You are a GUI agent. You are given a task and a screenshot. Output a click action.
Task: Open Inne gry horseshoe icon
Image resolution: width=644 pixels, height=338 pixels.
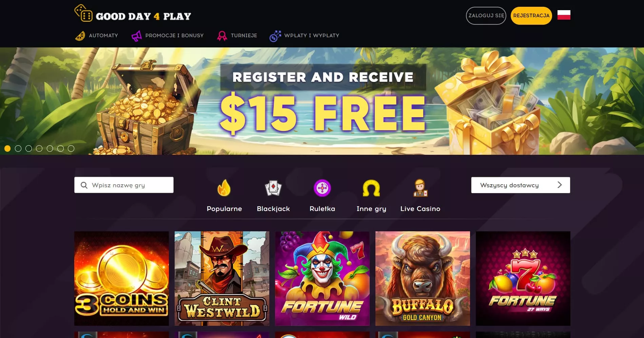point(371,188)
